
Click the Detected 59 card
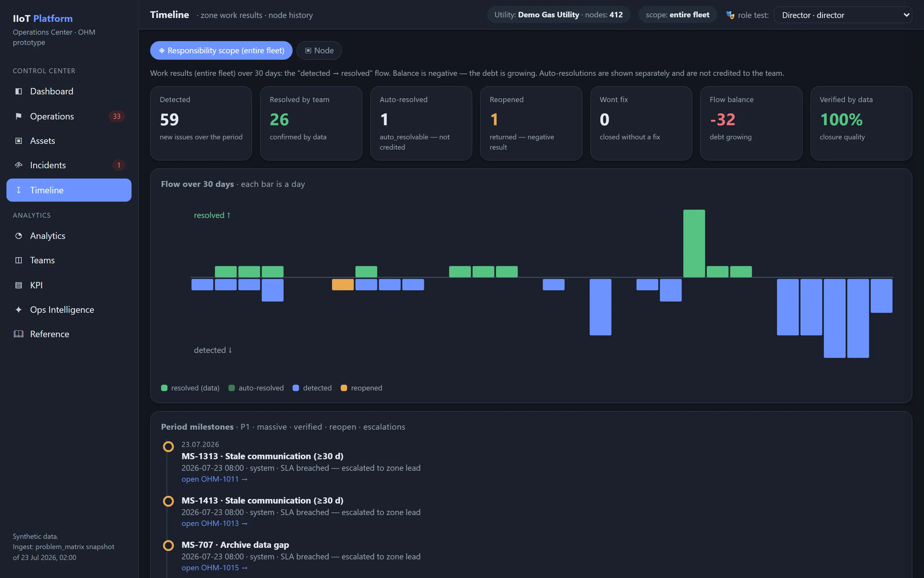click(201, 123)
